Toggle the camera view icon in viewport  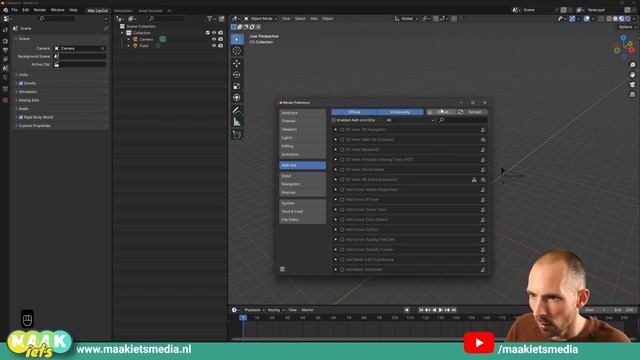point(632,84)
